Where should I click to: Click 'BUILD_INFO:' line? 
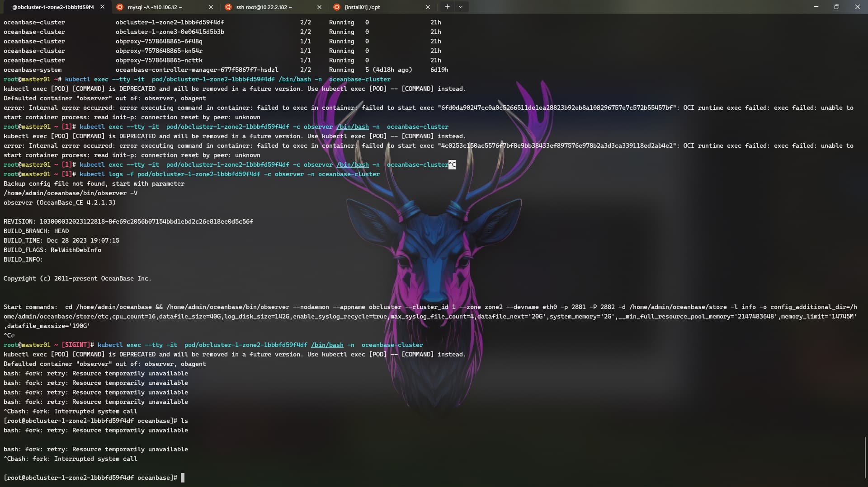(24, 259)
